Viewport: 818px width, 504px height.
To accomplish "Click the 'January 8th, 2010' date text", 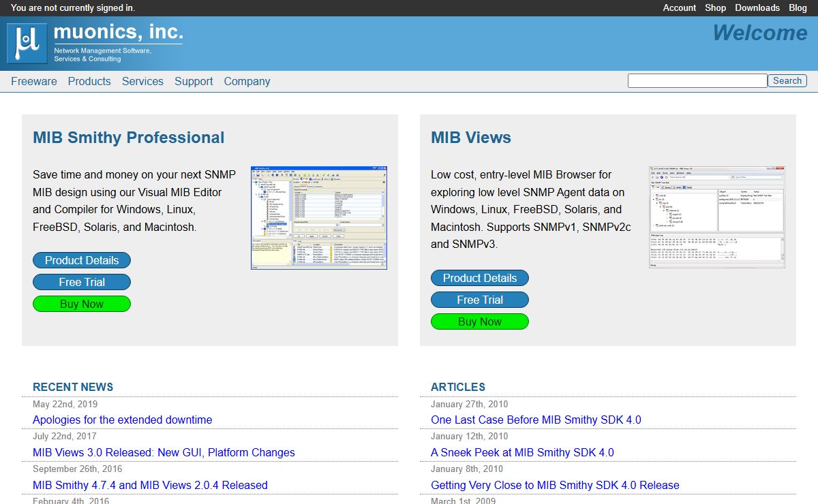I will tap(467, 469).
